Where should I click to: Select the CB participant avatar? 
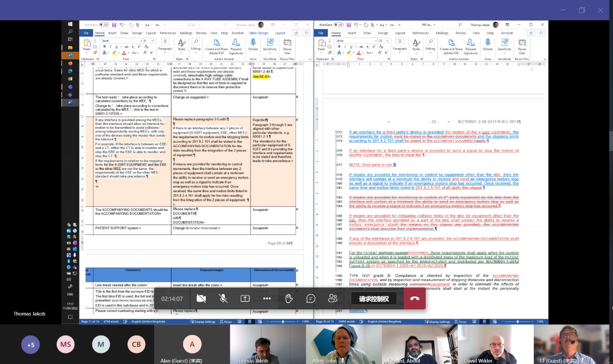136,344
